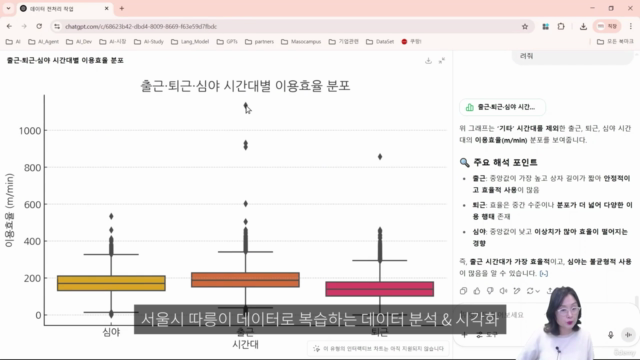This screenshot has width=640, height=360.
Task: Open the 도구 tools menu
Action: (x=487, y=335)
